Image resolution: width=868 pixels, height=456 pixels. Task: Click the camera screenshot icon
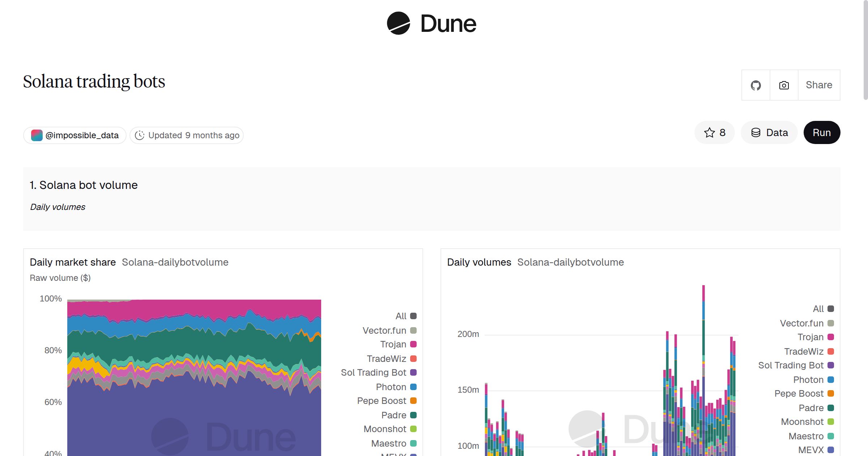783,85
